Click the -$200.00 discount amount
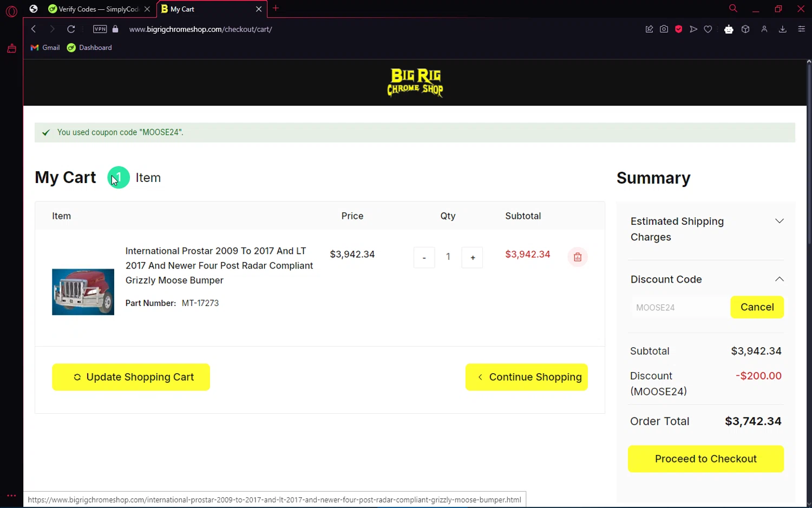812x508 pixels. [x=758, y=376]
